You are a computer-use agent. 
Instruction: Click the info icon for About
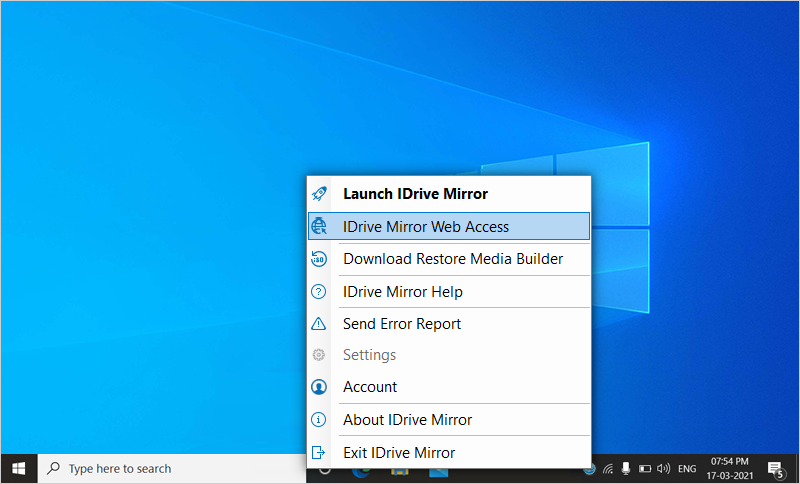tap(319, 420)
